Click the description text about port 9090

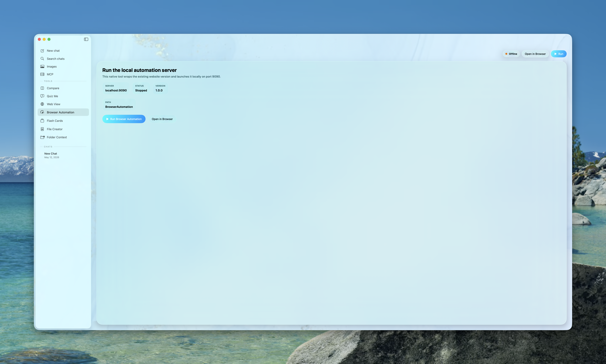(x=161, y=76)
